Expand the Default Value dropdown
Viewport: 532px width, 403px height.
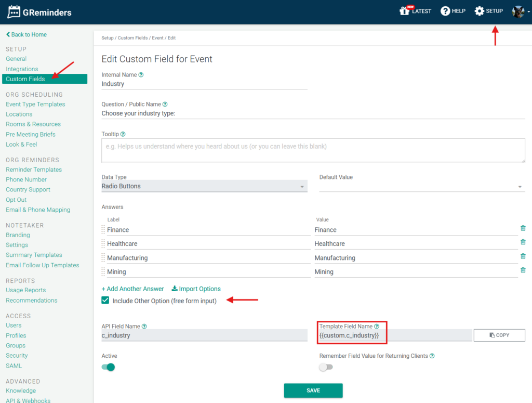(422, 186)
